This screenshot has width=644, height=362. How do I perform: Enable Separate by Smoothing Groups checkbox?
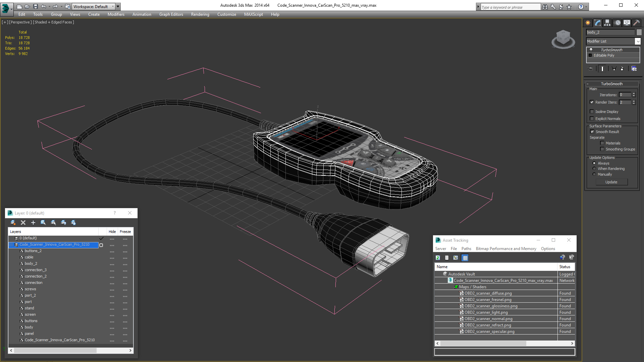tap(602, 149)
